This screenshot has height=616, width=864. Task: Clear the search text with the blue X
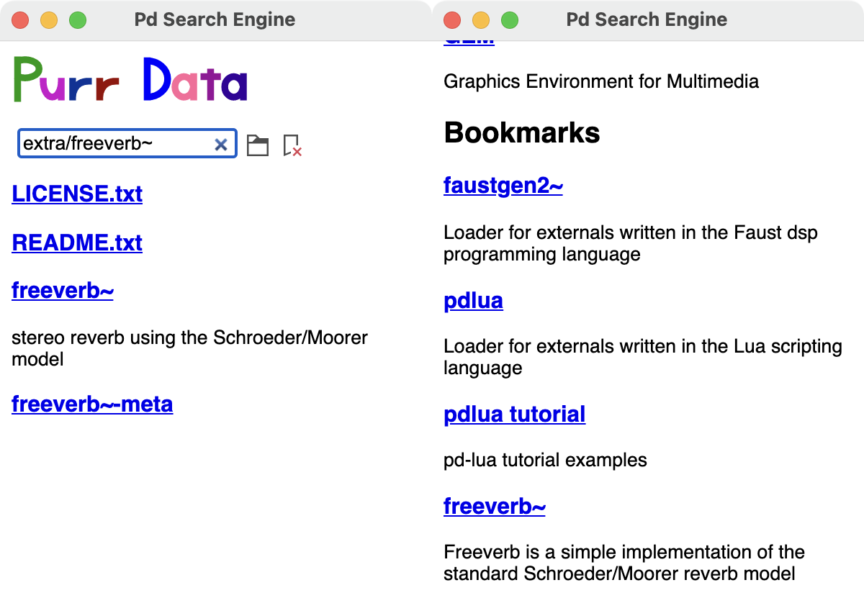click(x=221, y=145)
